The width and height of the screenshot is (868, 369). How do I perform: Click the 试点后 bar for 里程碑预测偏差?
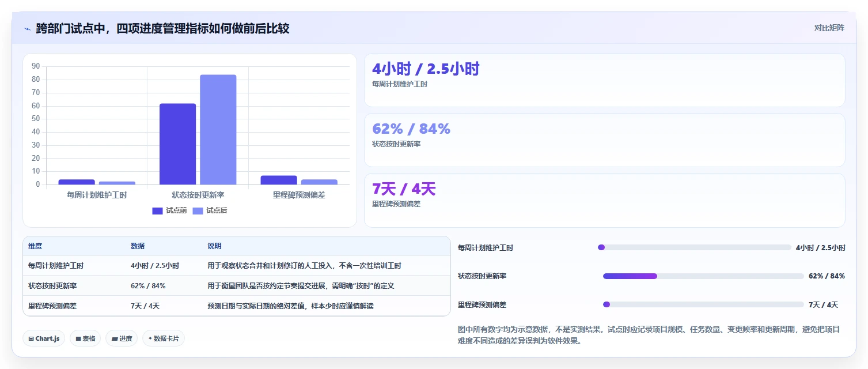319,182
